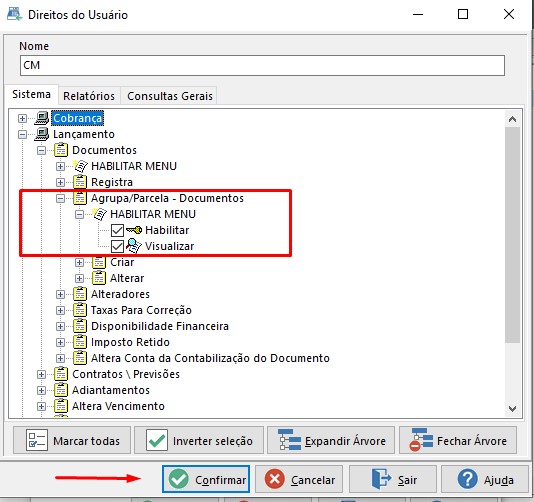Click the magnifier icon beside Visualizar
Screen dimensions: 534x502
(x=134, y=246)
